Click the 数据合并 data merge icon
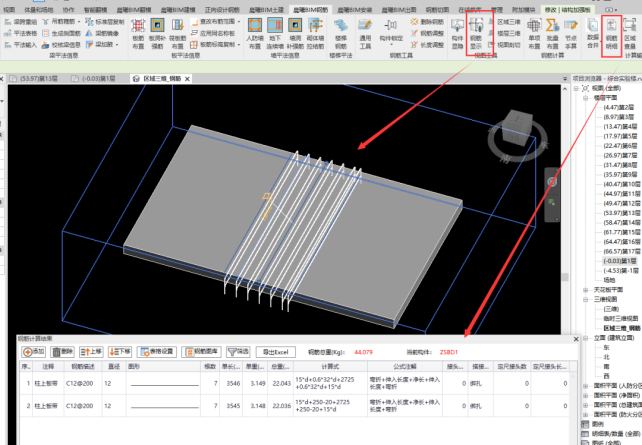Viewport: 642px width, 445px height. [x=593, y=30]
